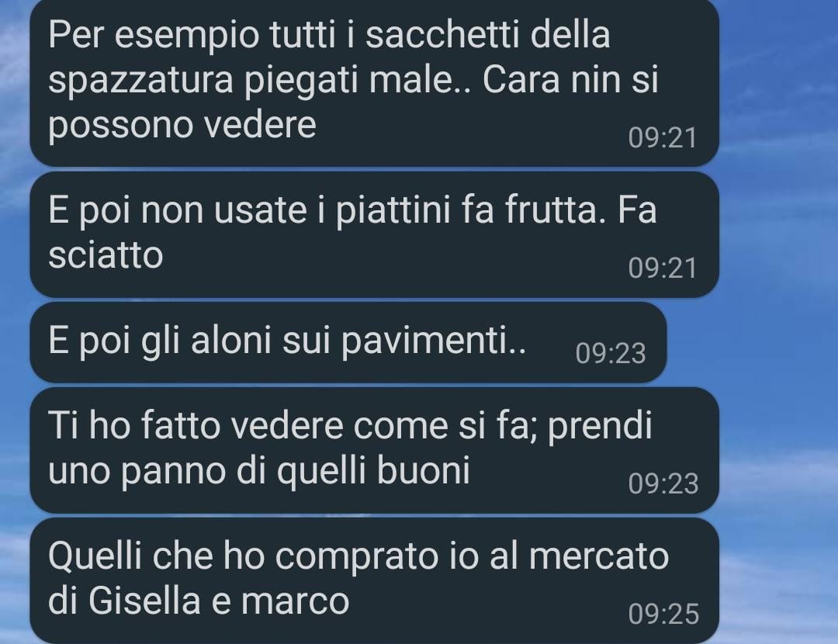
Task: Click the 09:21 timestamp on the sacchetti message
Action: click(663, 138)
